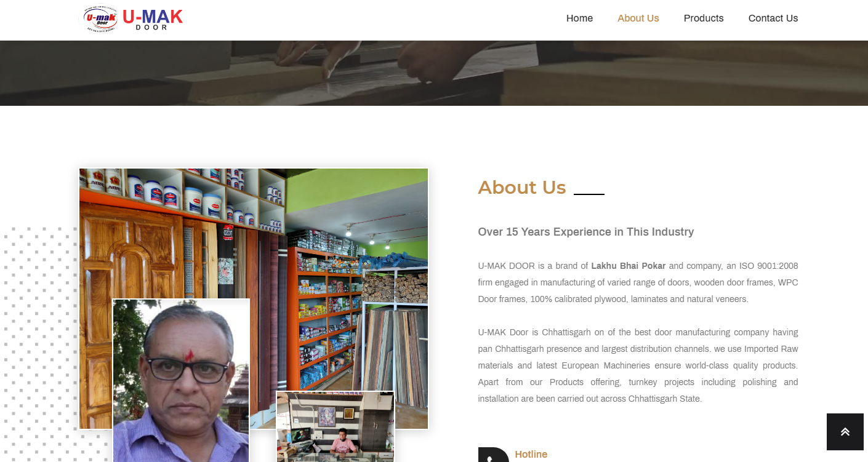Click the portrait of the man with glasses

tap(182, 380)
